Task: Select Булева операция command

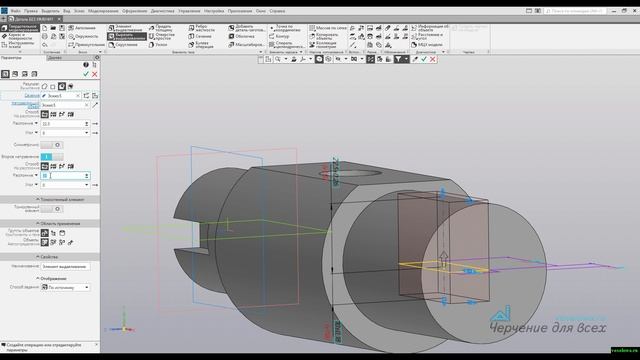Action: [201, 44]
